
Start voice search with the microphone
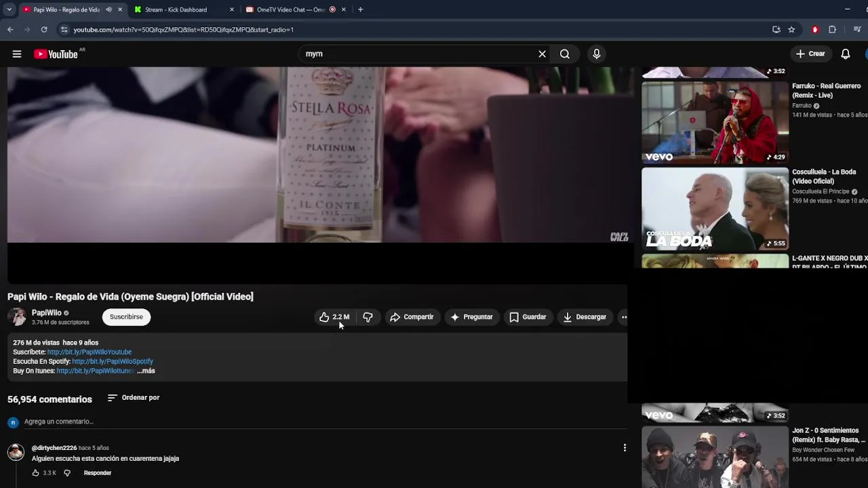click(x=597, y=54)
